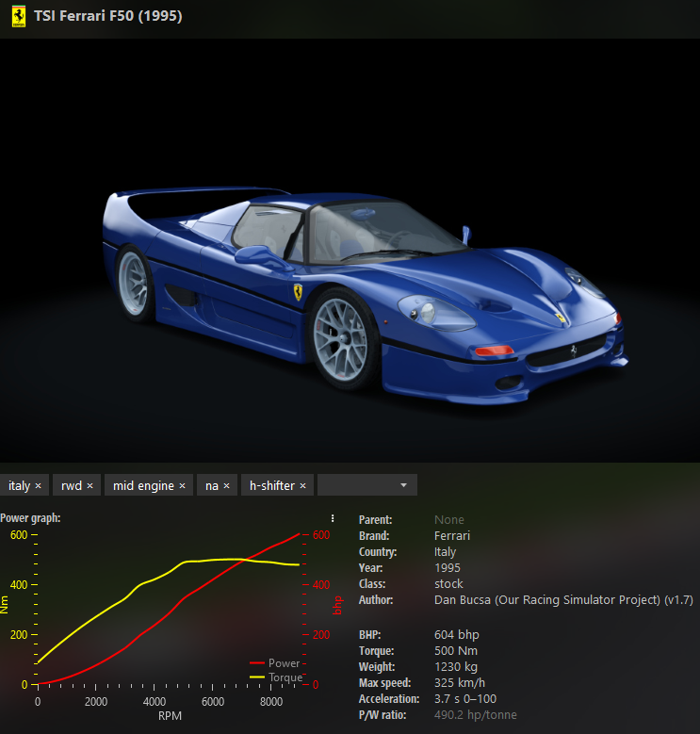
Task: Click the Acceleration: label
Action: coord(389,699)
